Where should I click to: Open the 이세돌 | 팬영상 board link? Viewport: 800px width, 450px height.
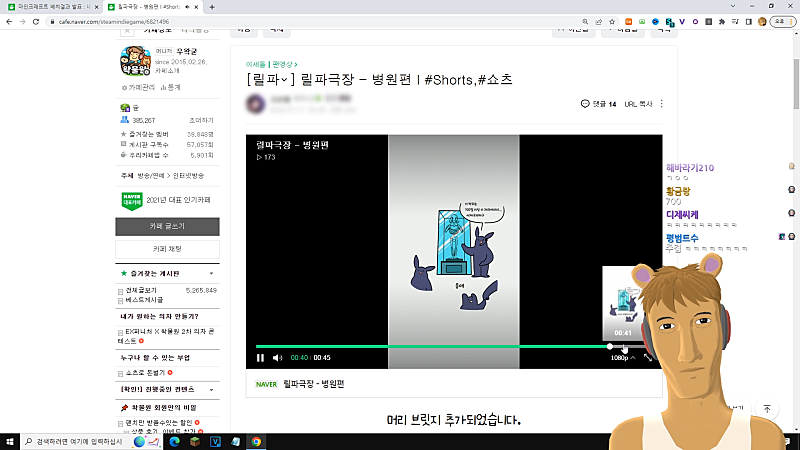pos(271,64)
